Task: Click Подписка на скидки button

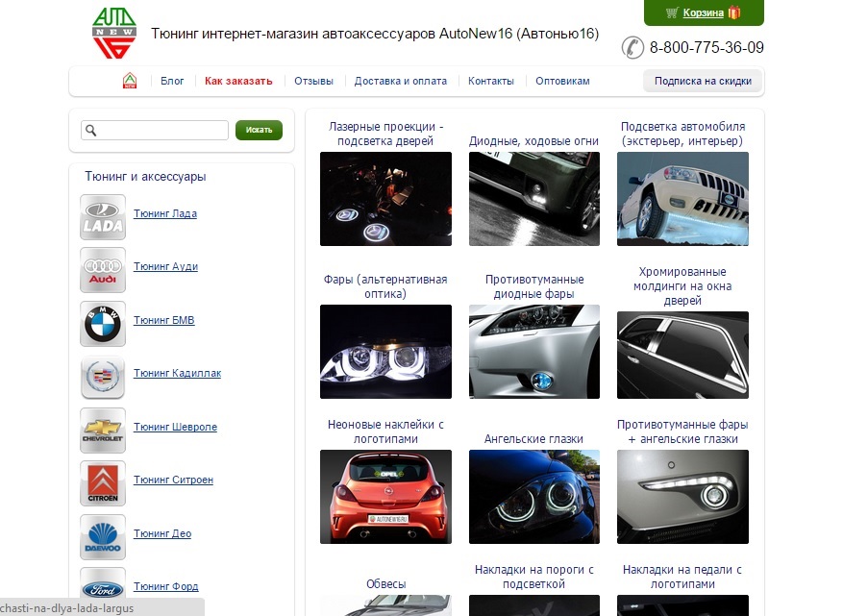Action: 703,81
